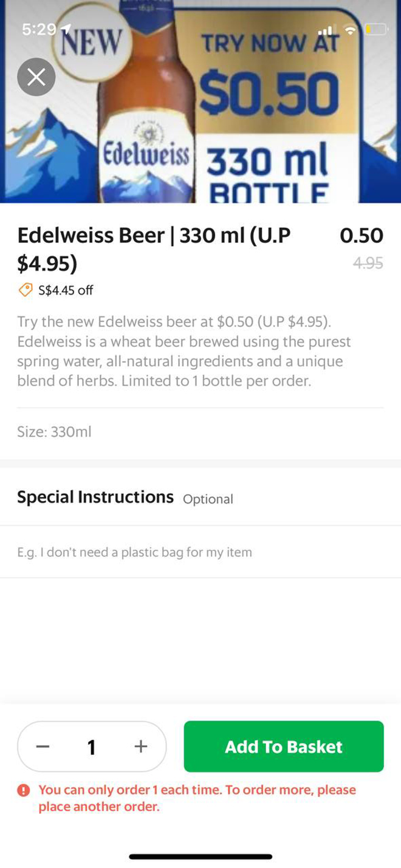The height and width of the screenshot is (868, 401).
Task: Tap the S$4.45 off discount label
Action: 66,290
